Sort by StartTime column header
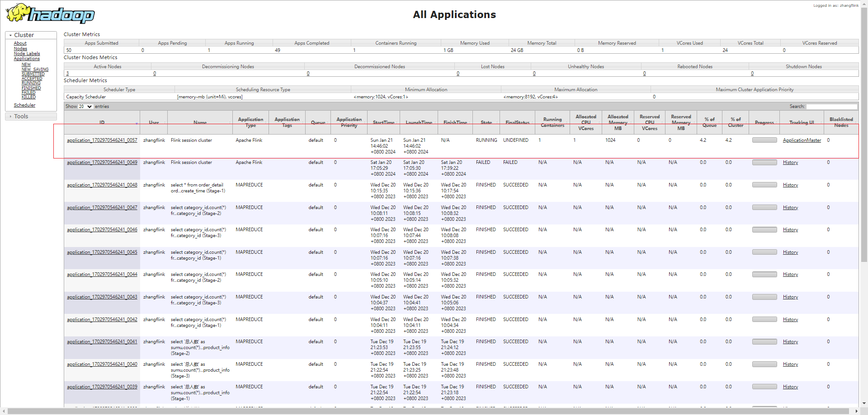868x415 pixels. point(383,122)
